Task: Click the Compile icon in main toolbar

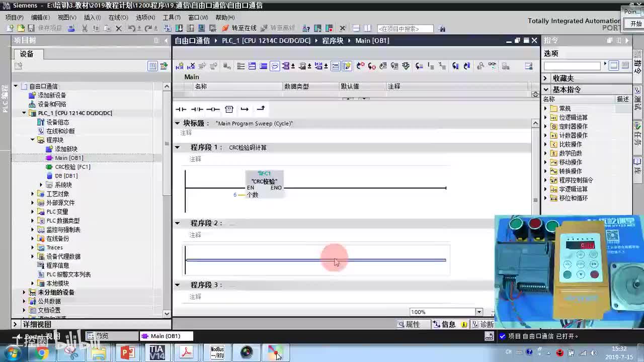Action: pos(168,29)
